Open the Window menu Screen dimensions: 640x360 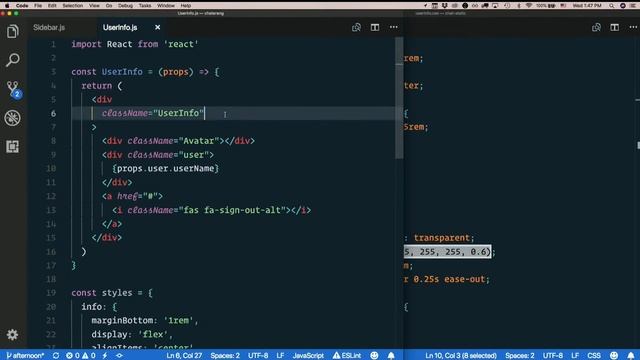coord(166,6)
